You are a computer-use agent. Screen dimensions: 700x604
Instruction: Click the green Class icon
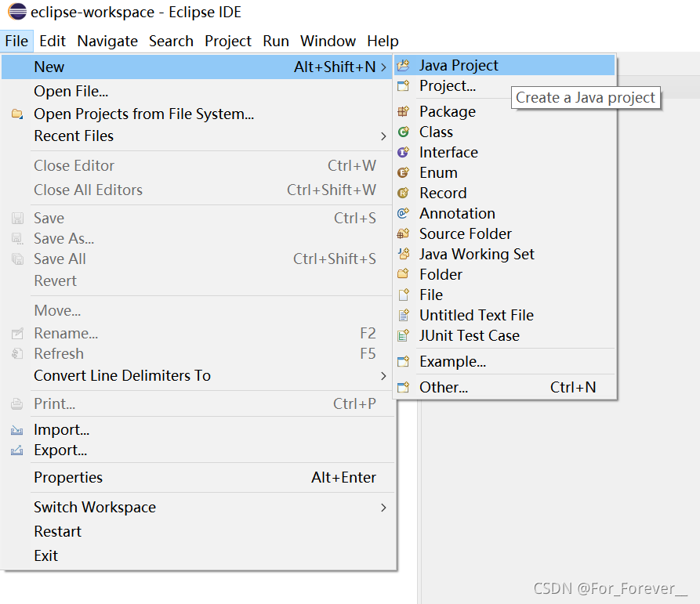[x=403, y=132]
